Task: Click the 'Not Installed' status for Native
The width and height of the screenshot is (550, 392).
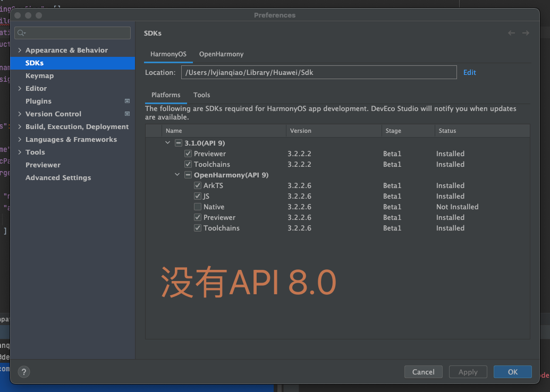Action: coord(458,207)
